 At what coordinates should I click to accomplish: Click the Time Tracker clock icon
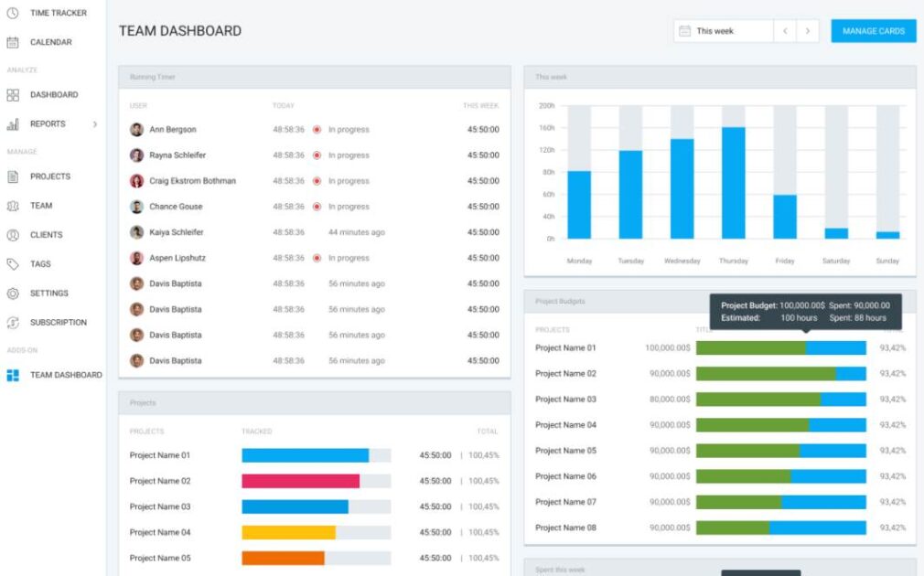pos(13,13)
